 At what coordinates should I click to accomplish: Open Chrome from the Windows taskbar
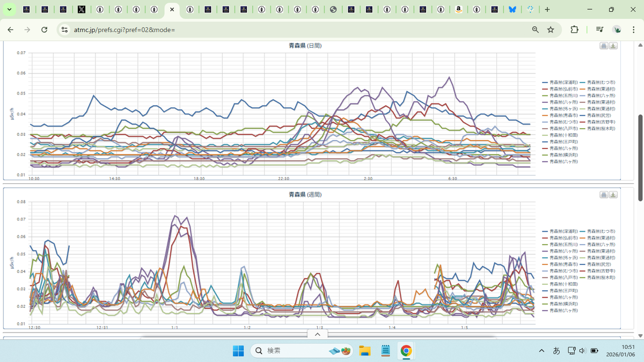(x=406, y=351)
